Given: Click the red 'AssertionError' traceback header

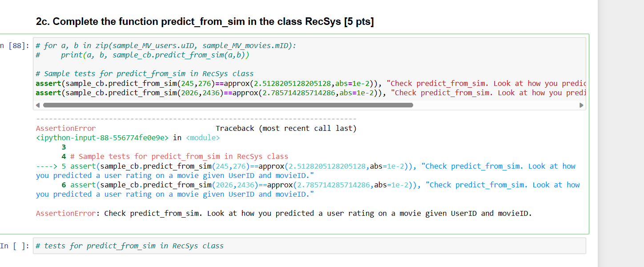Looking at the screenshot, I should point(66,129).
